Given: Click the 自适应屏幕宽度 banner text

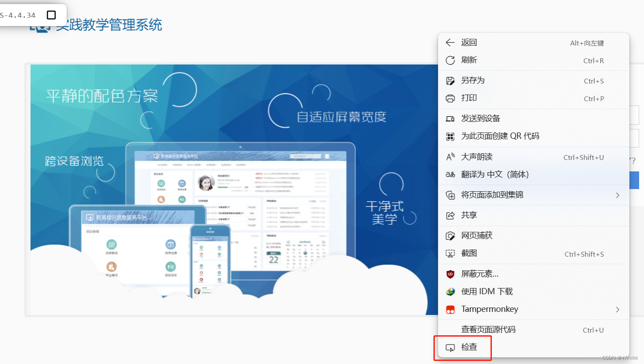Looking at the screenshot, I should [341, 117].
